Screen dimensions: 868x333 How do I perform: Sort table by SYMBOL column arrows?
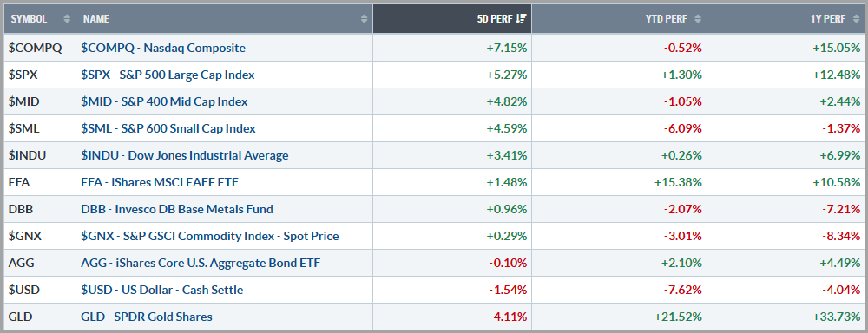click(x=67, y=19)
